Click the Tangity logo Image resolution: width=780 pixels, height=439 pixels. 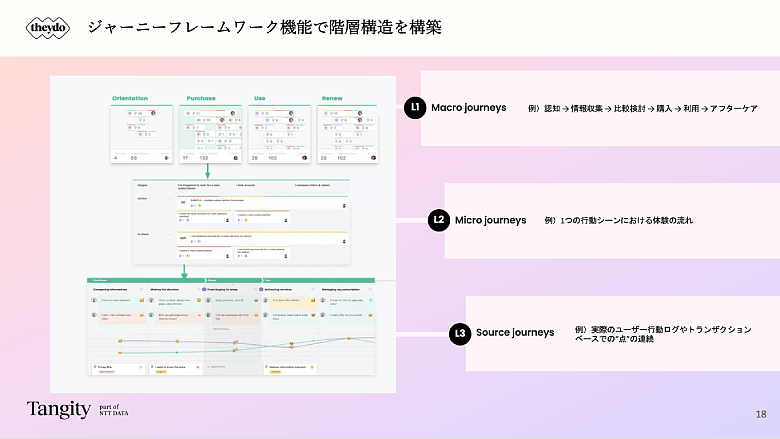58,409
